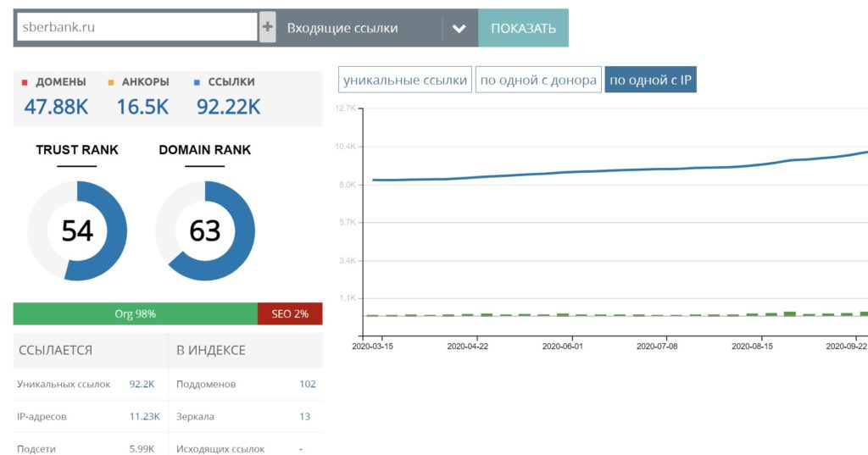Screen dimensions: 868x455
Task: Switch to уникальные ссылки tab
Action: pos(405,80)
